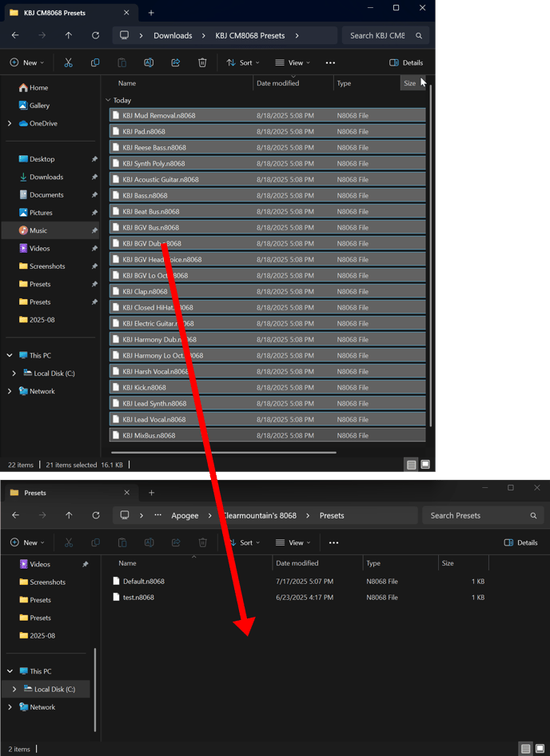This screenshot has width=550, height=756.
Task: Open View dropdown in KBJ CM8068 Presets window
Action: tap(293, 62)
